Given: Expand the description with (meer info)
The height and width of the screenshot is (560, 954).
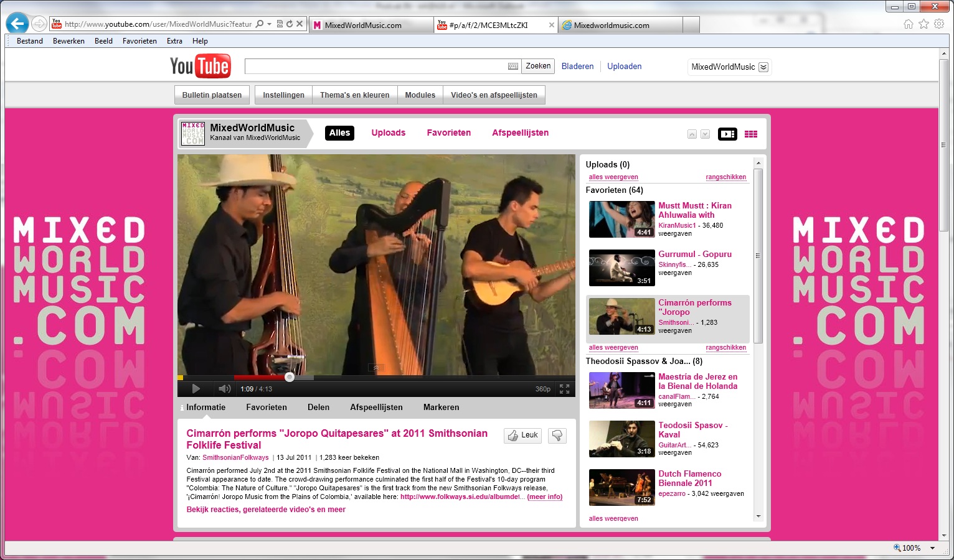Looking at the screenshot, I should (x=544, y=497).
